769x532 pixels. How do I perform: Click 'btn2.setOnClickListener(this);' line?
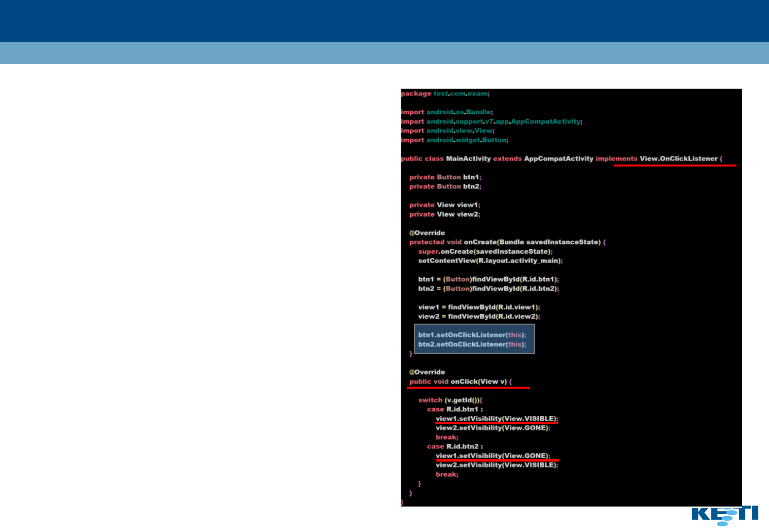pos(472,344)
